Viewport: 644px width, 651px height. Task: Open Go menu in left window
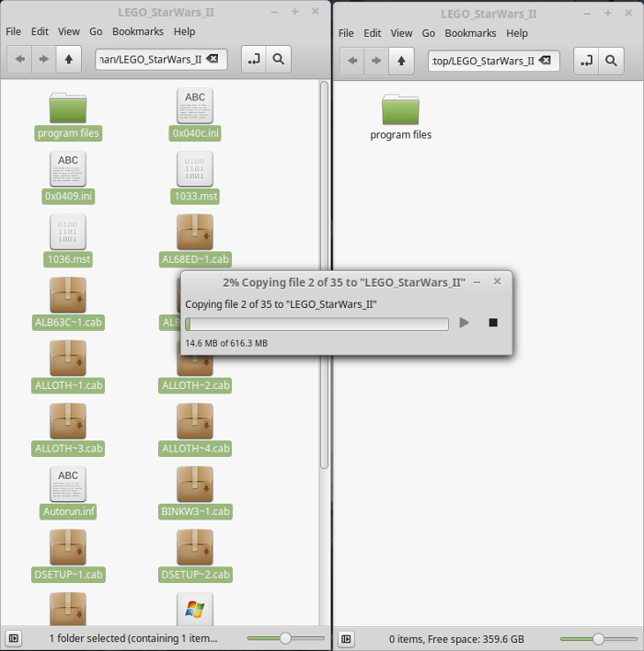click(x=96, y=31)
